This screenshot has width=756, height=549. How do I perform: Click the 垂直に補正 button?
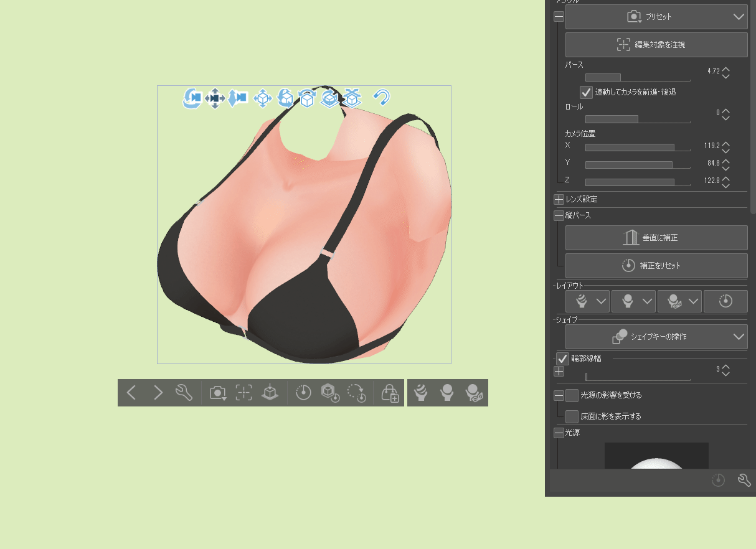point(656,238)
